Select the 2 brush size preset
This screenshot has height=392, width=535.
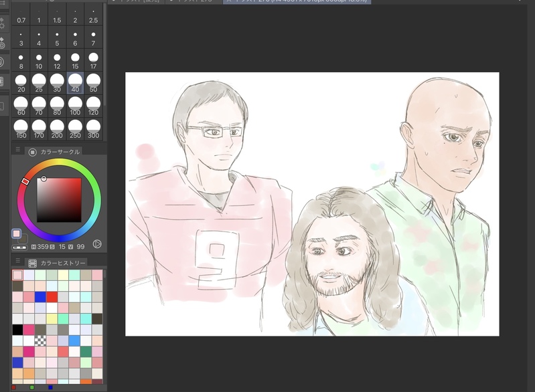[x=75, y=15]
